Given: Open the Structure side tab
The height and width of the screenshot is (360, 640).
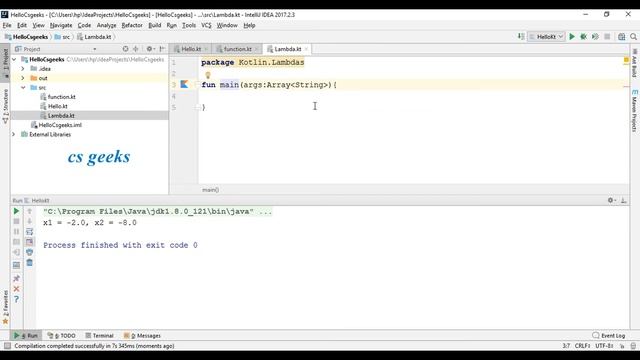Looking at the screenshot, I should pyautogui.click(x=5, y=106).
